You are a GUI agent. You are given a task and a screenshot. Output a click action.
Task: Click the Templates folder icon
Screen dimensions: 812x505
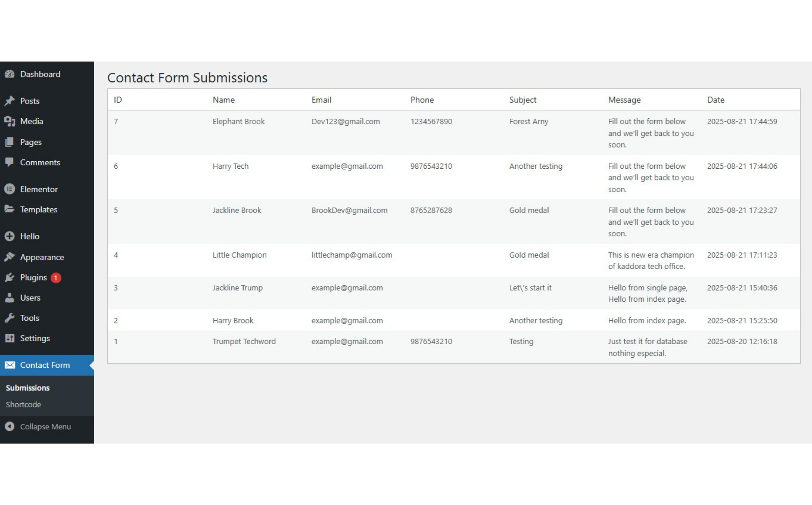pyautogui.click(x=10, y=209)
